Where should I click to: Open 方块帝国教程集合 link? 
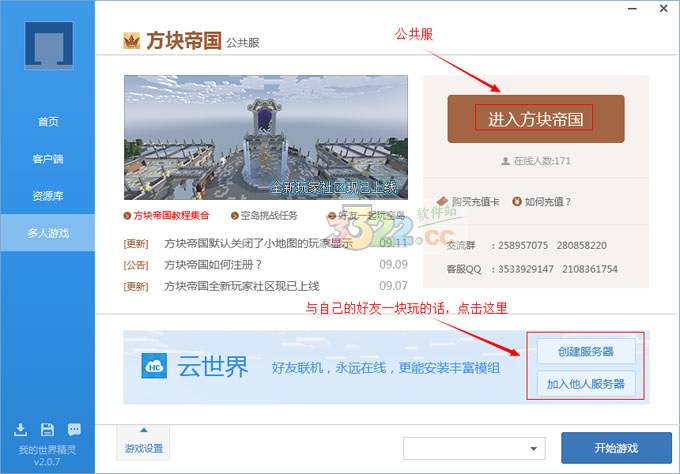pyautogui.click(x=171, y=216)
